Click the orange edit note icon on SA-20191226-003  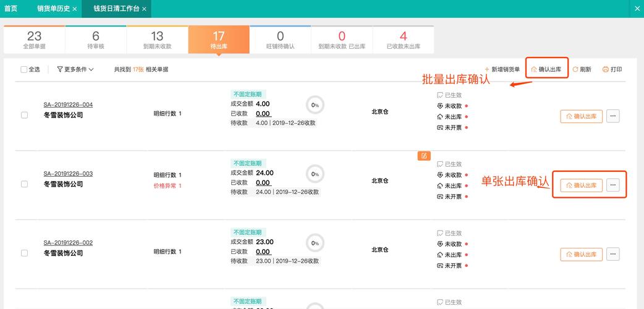point(424,156)
